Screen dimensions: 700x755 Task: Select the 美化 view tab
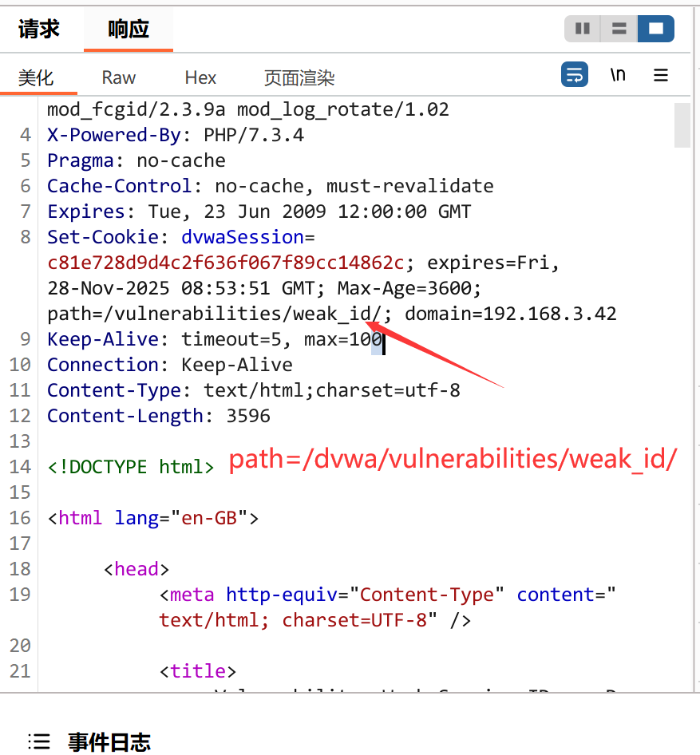[x=36, y=77]
